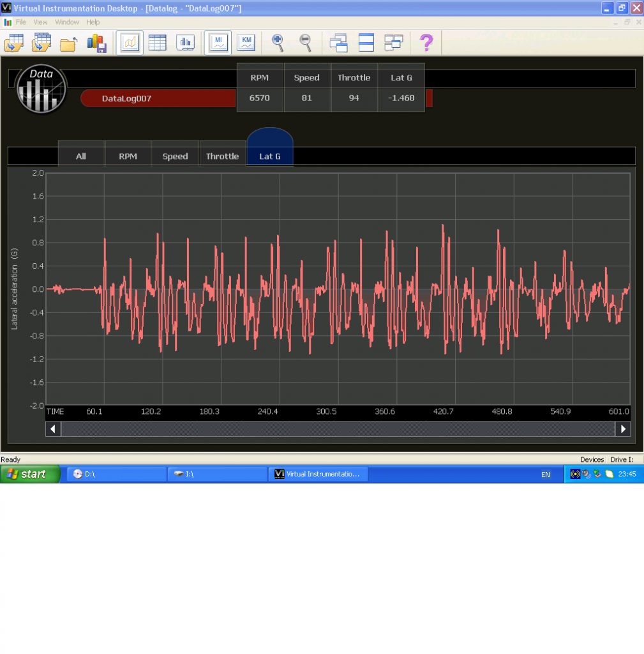Switch to the table view icon
This screenshot has width=644, height=654.
pyautogui.click(x=157, y=43)
